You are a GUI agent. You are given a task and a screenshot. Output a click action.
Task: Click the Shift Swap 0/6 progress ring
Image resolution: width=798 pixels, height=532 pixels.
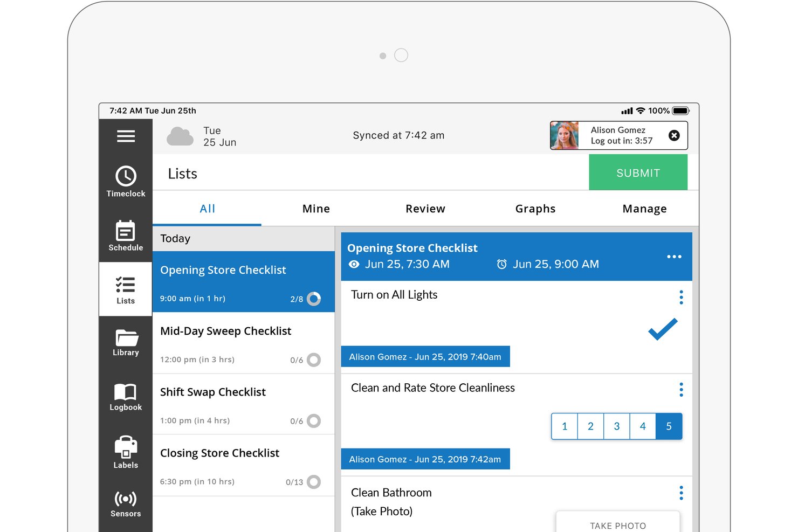coord(314,420)
